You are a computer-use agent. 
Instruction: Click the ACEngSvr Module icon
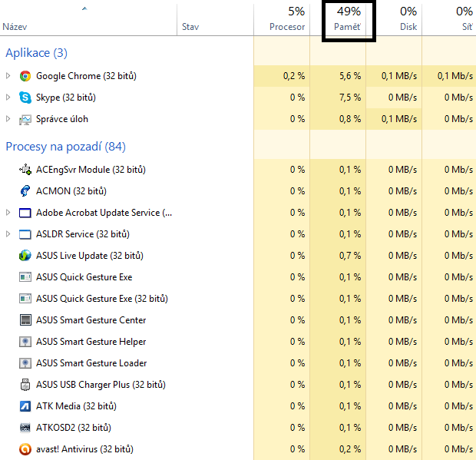pos(25,170)
